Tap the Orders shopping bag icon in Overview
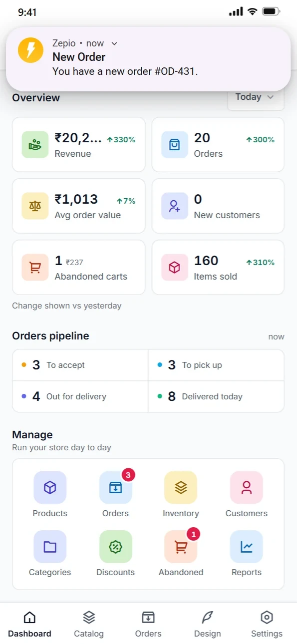 [174, 145]
